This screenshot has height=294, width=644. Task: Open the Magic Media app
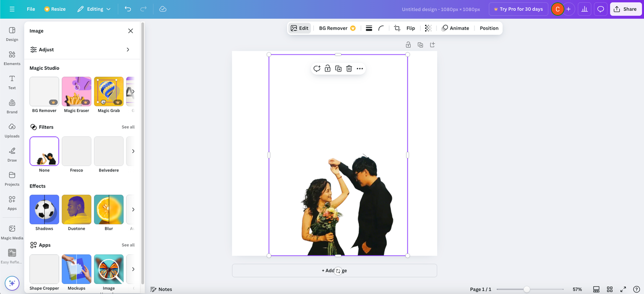point(12,232)
